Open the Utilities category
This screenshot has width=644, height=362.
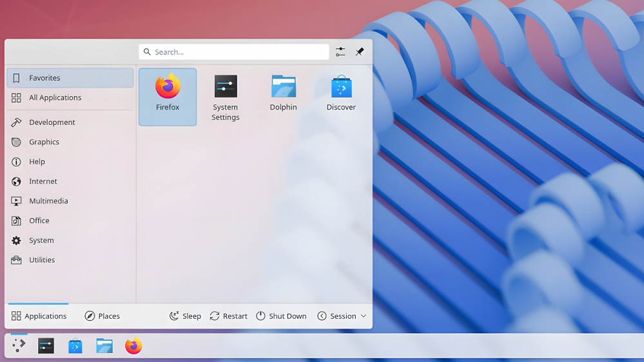[x=70, y=260]
